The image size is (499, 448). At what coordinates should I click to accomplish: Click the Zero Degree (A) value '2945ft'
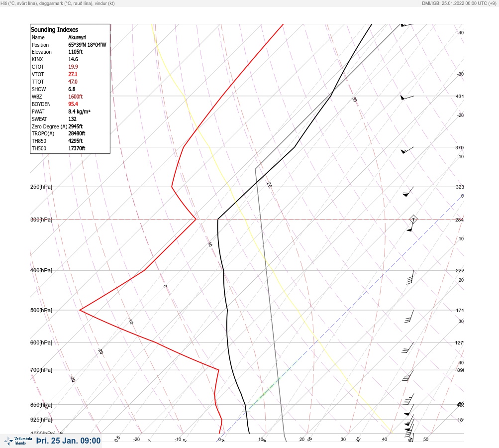tap(76, 126)
